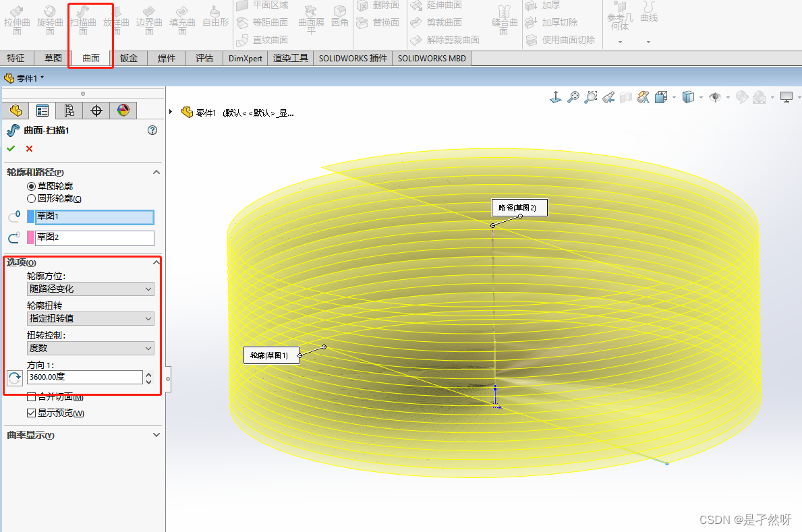Click the 圆角 fillet tool
The height and width of the screenshot is (532, 802).
pyautogui.click(x=340, y=17)
